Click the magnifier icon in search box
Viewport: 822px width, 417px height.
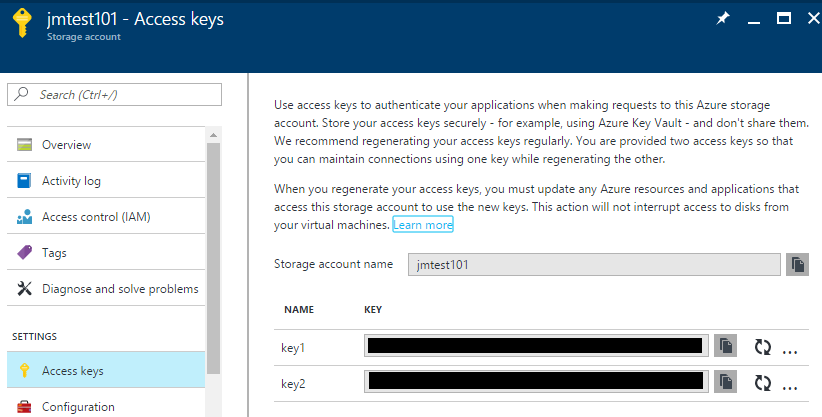21,94
